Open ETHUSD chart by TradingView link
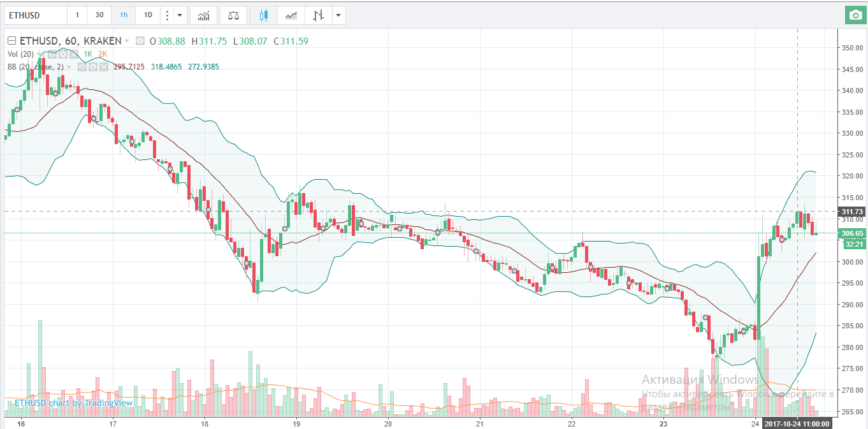 pyautogui.click(x=73, y=403)
